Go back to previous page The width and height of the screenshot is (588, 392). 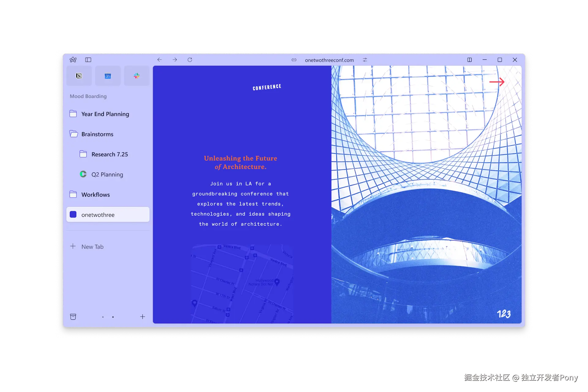click(x=160, y=60)
